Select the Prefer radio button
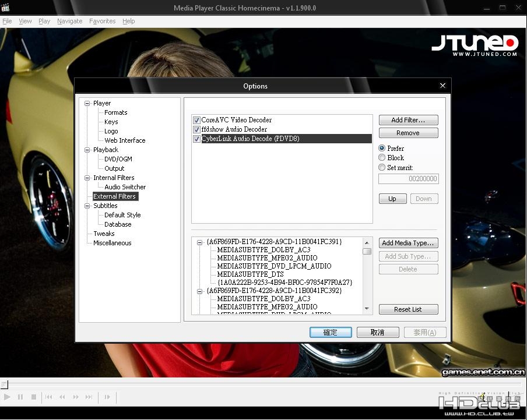 point(382,148)
